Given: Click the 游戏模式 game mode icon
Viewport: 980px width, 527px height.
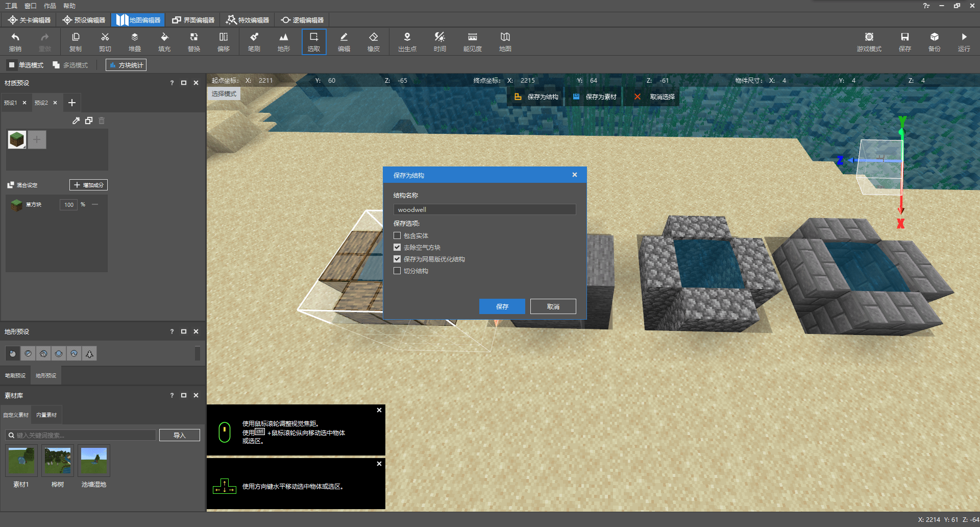Looking at the screenshot, I should tap(869, 41).
